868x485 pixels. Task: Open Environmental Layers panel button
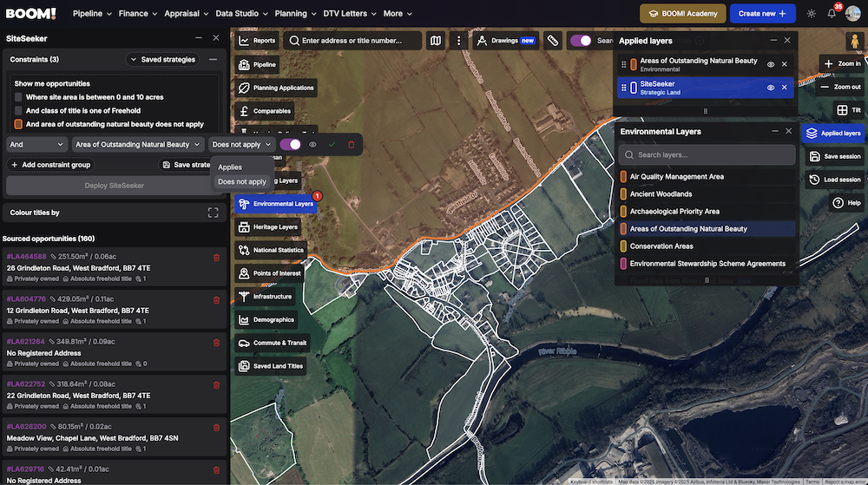point(276,204)
